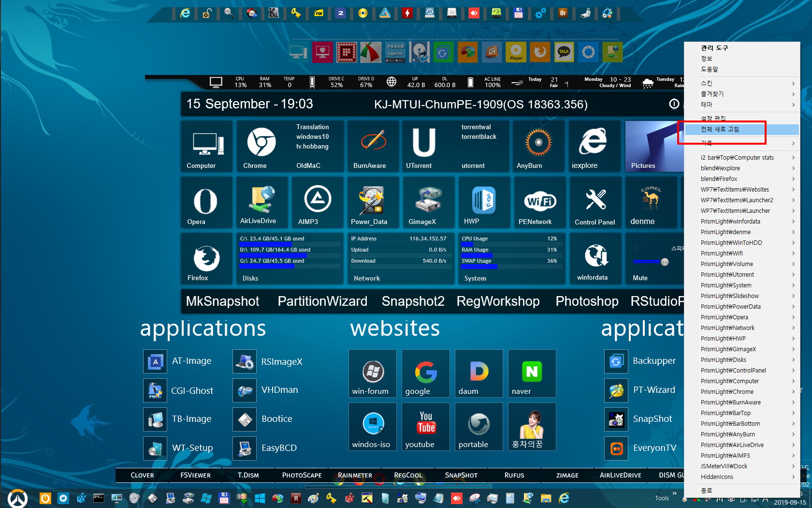Open the youtube website tile
Screen dimensions: 812x508
425,427
